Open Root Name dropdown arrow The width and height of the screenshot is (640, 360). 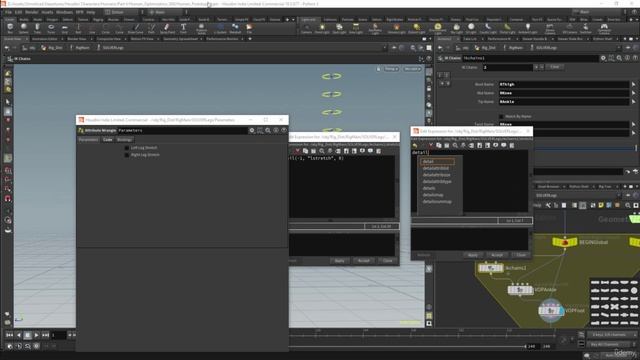point(634,84)
